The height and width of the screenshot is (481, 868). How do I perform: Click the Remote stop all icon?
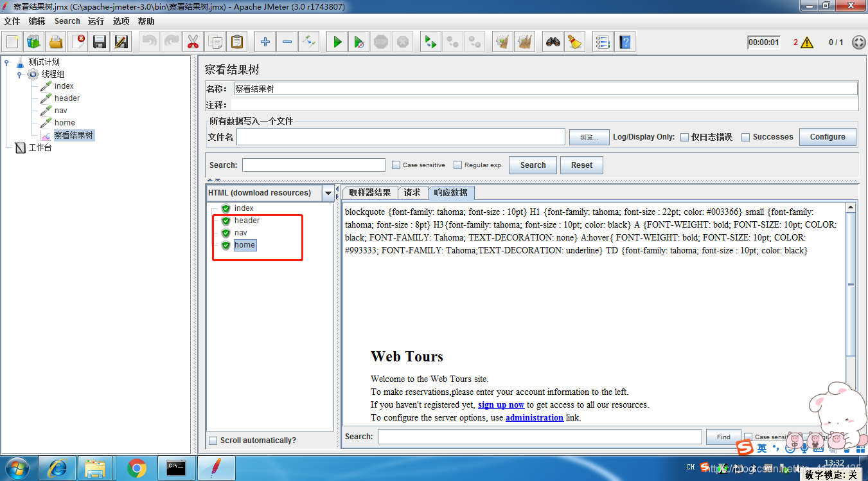pyautogui.click(x=453, y=42)
